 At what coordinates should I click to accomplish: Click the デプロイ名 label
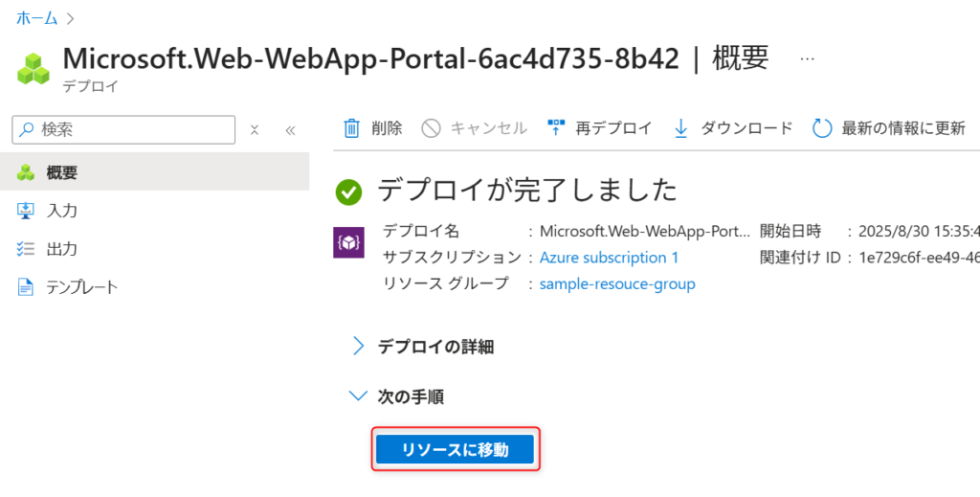coord(421,232)
